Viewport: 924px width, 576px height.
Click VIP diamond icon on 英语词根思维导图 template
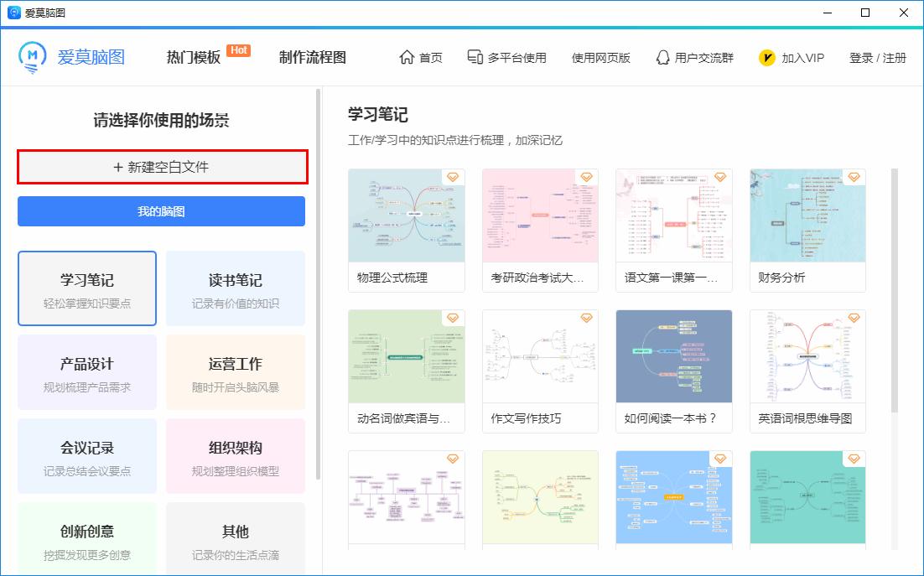[854, 318]
